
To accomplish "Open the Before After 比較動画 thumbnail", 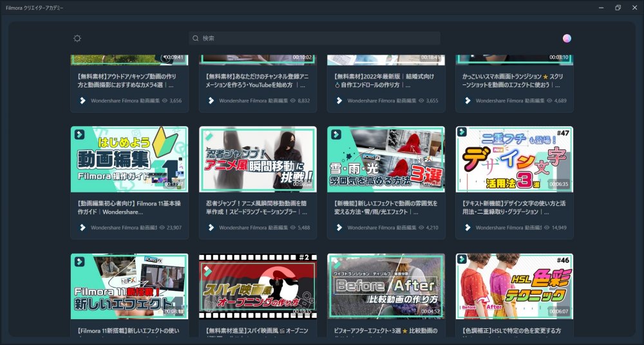I will (386, 286).
